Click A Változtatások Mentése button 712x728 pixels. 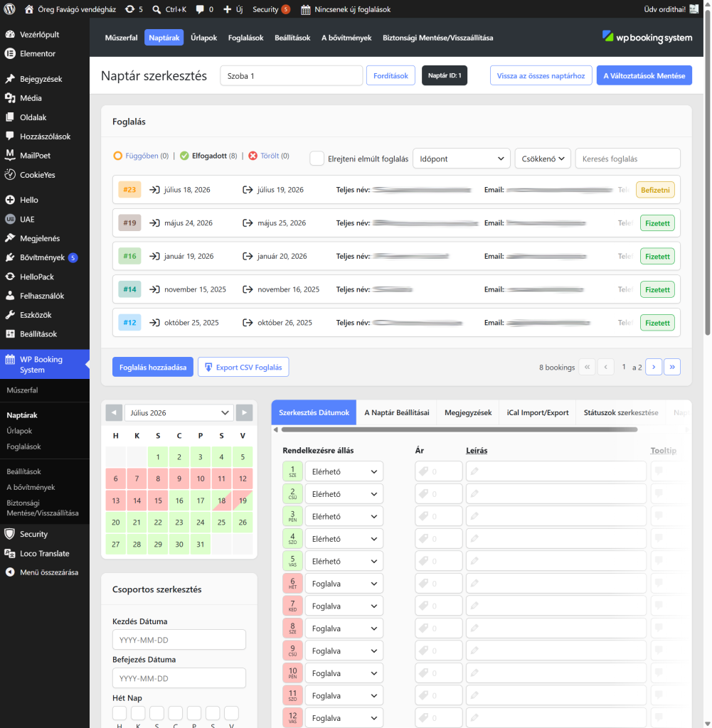644,75
